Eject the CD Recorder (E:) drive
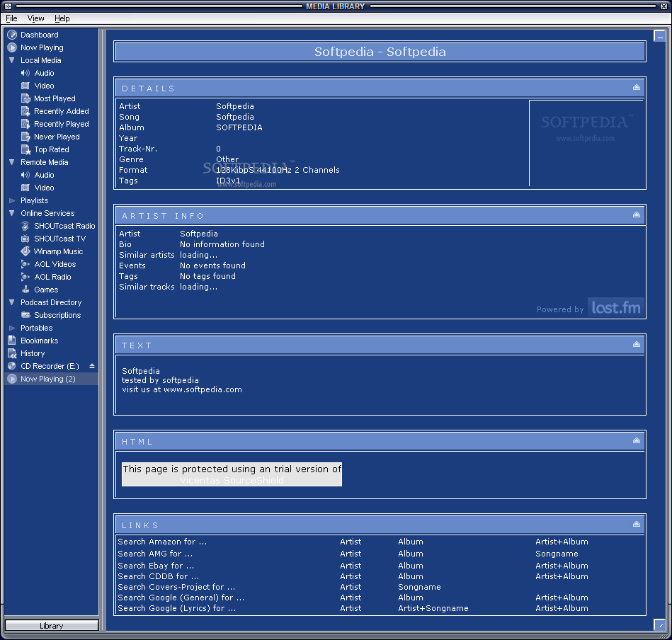The height and width of the screenshot is (640, 672). (x=92, y=366)
